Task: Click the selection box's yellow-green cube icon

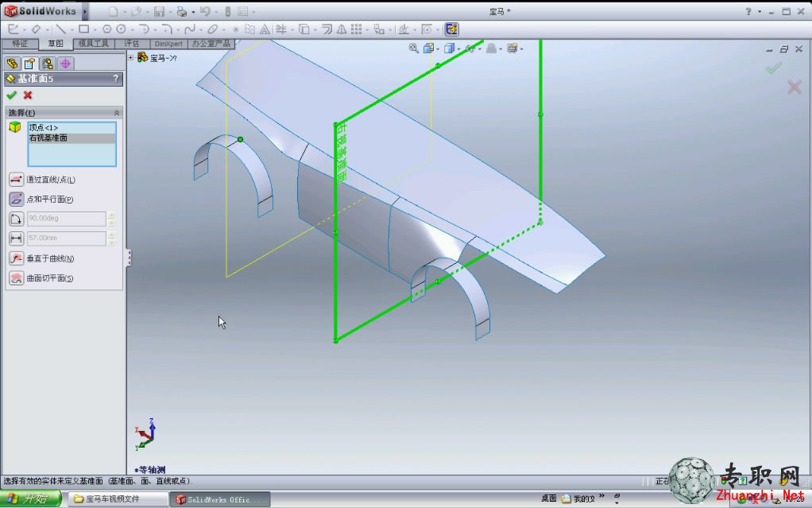Action: pos(15,127)
